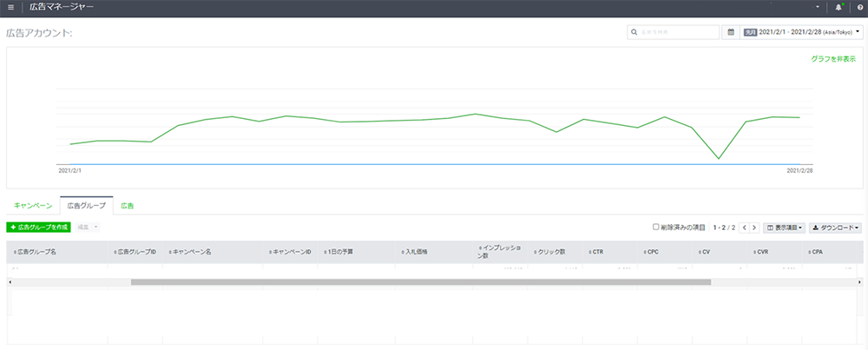Open the 表示項目 columns dropdown

pyautogui.click(x=784, y=228)
